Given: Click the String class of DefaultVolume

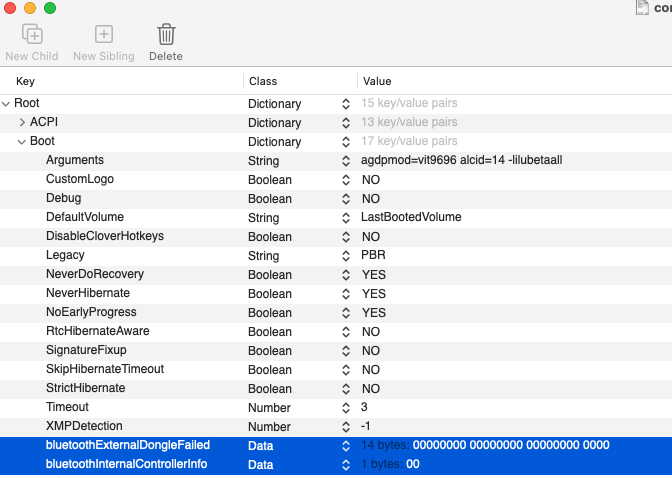Looking at the screenshot, I should click(x=264, y=218).
